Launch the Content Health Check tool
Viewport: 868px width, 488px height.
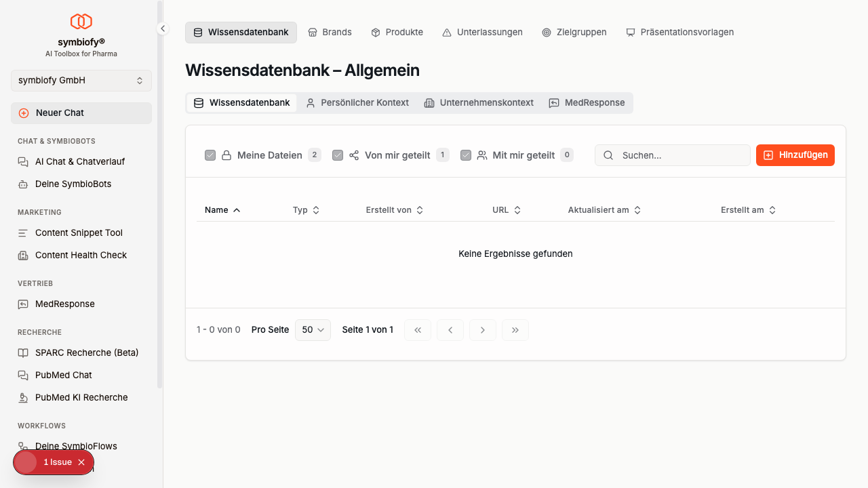tap(81, 256)
